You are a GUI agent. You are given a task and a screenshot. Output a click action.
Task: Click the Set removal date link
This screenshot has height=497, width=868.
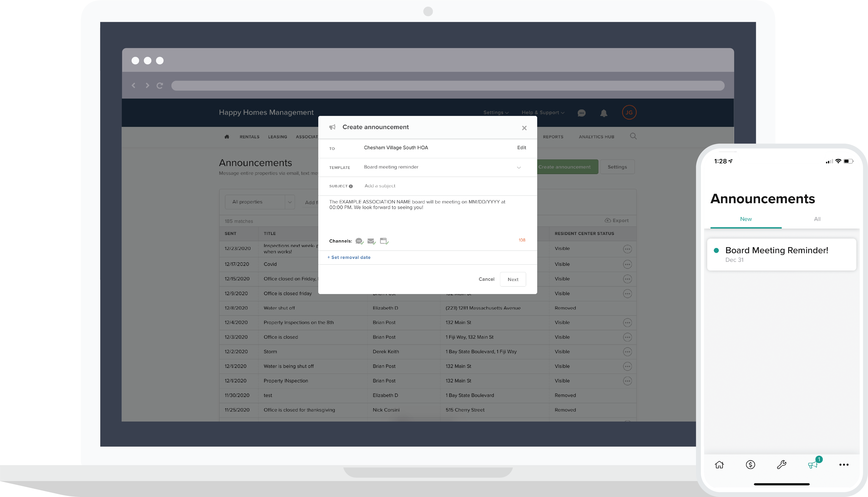pyautogui.click(x=349, y=257)
